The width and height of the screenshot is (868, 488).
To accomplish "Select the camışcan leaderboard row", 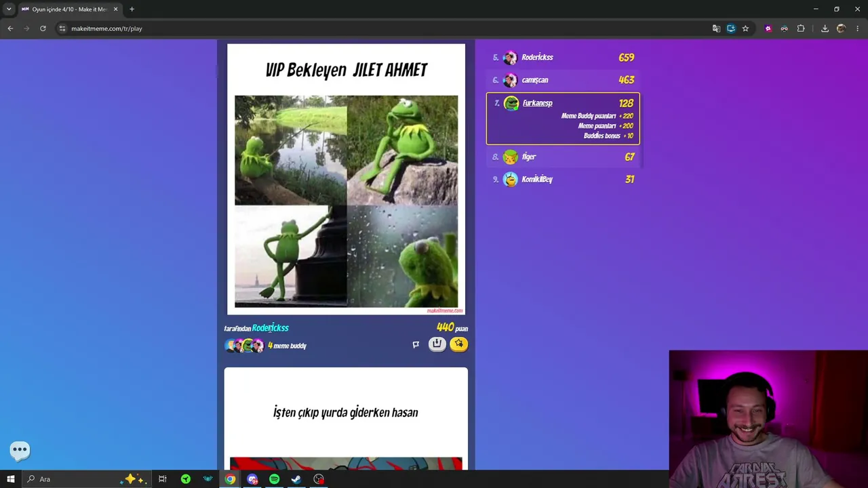I will tap(563, 80).
